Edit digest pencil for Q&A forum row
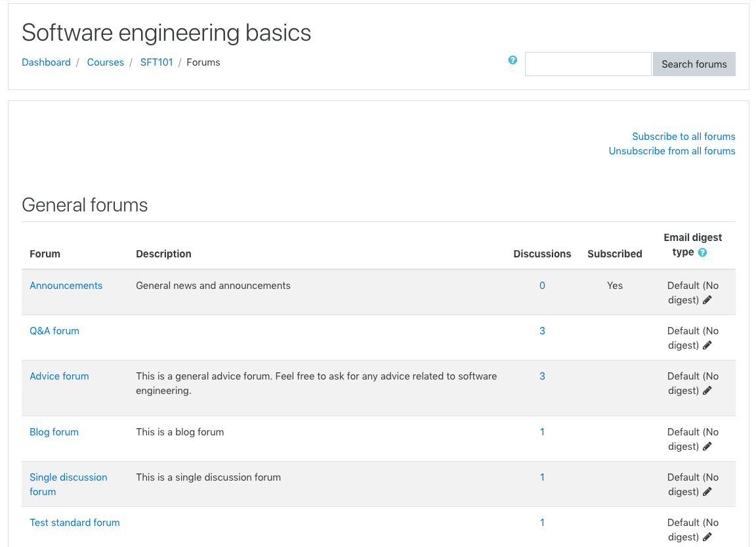This screenshot has height=547, width=756. tap(707, 345)
